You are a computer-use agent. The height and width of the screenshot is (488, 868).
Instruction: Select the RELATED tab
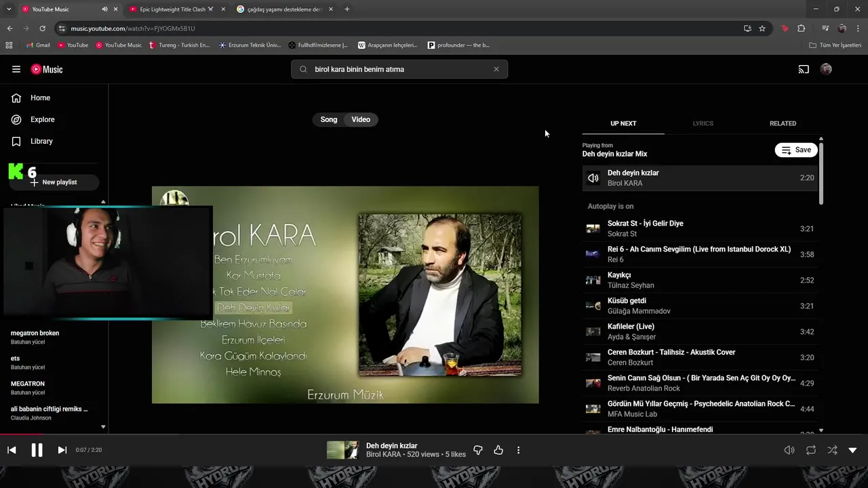click(x=783, y=123)
